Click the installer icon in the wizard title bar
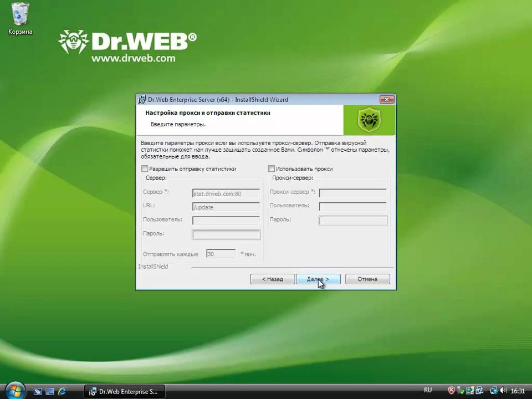The image size is (532, 399). tap(142, 99)
